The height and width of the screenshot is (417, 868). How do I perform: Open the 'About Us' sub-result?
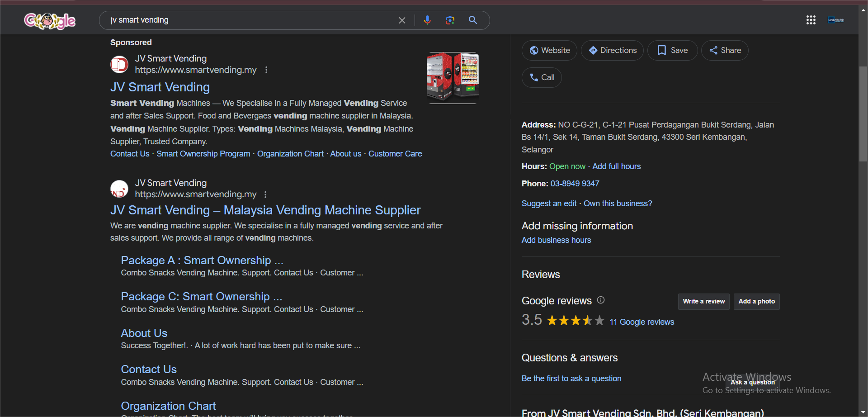coord(144,333)
